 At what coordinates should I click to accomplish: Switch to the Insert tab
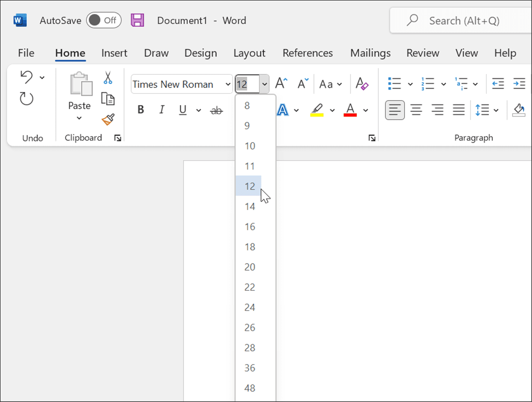tap(114, 53)
